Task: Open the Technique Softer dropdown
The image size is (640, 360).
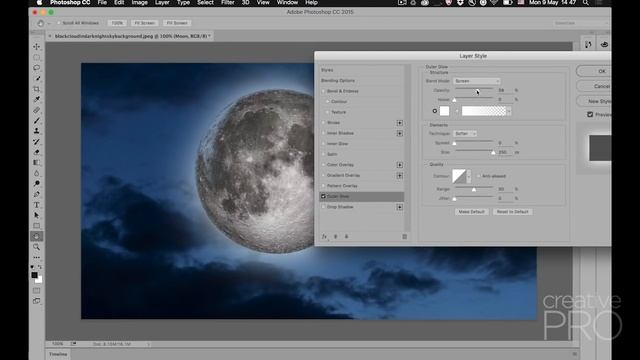Action: 465,133
